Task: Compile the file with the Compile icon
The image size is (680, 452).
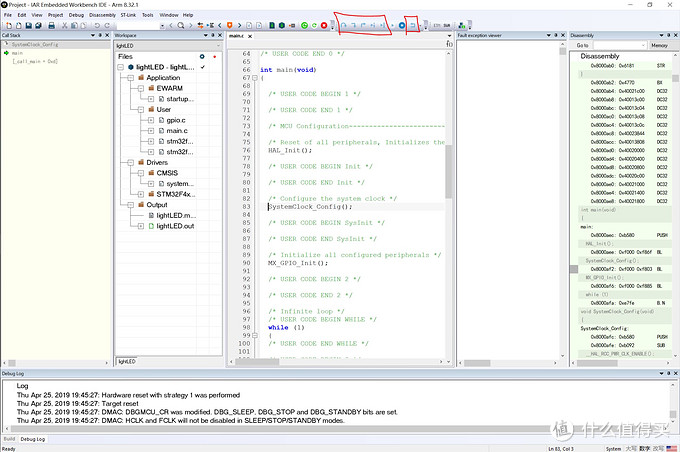Action: (272, 26)
